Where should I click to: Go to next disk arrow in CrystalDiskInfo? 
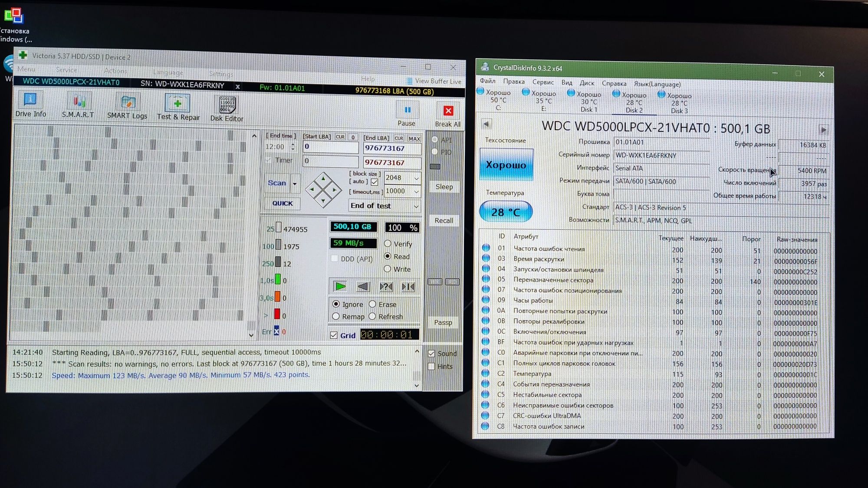823,129
